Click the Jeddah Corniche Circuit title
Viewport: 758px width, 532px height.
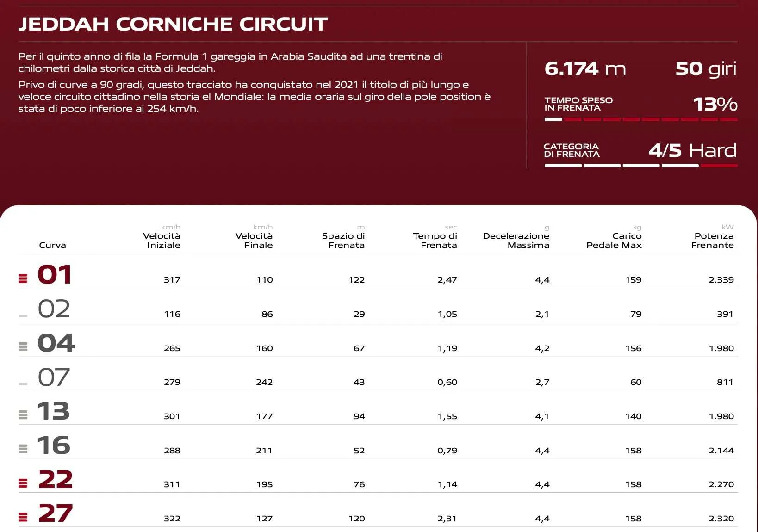[x=173, y=24]
